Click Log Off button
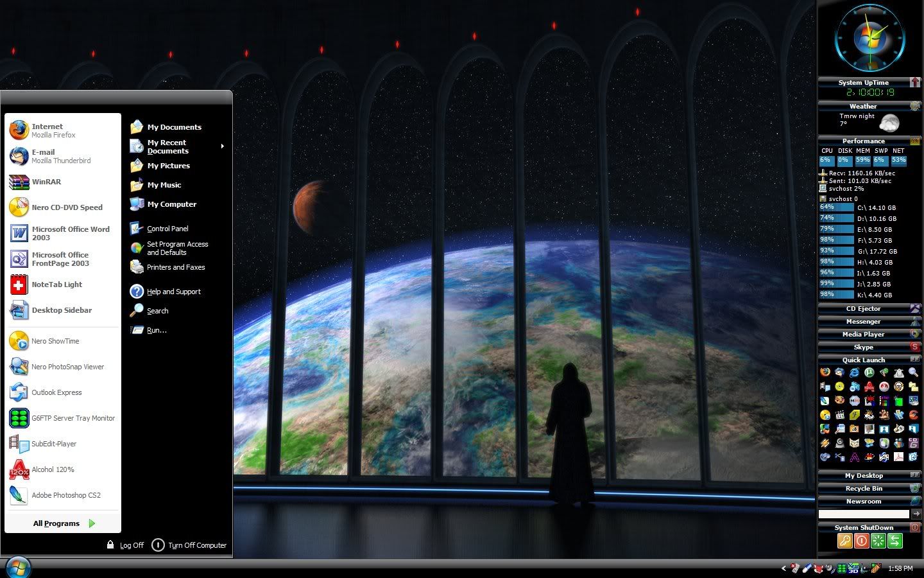Viewport: 924px width, 578px height. click(x=126, y=545)
